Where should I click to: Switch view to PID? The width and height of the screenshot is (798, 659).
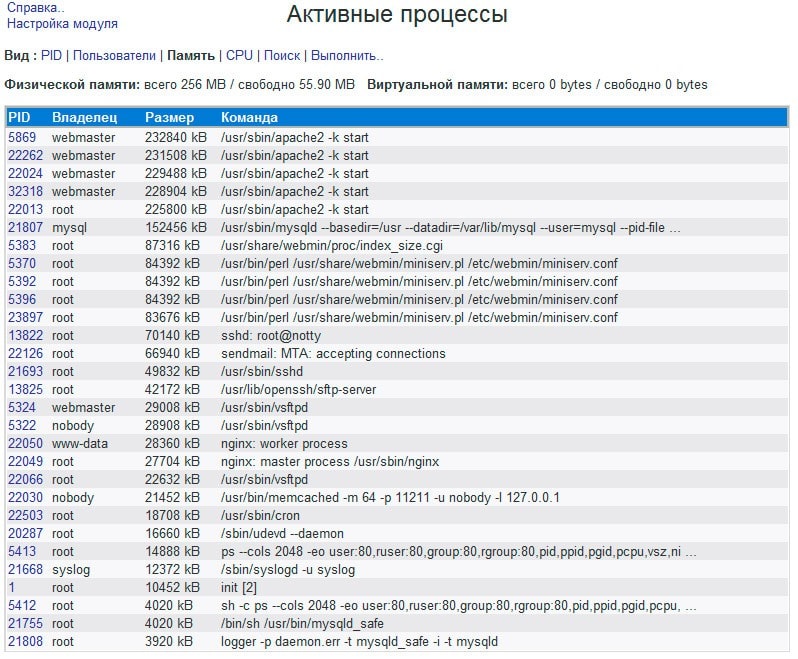[x=51, y=55]
